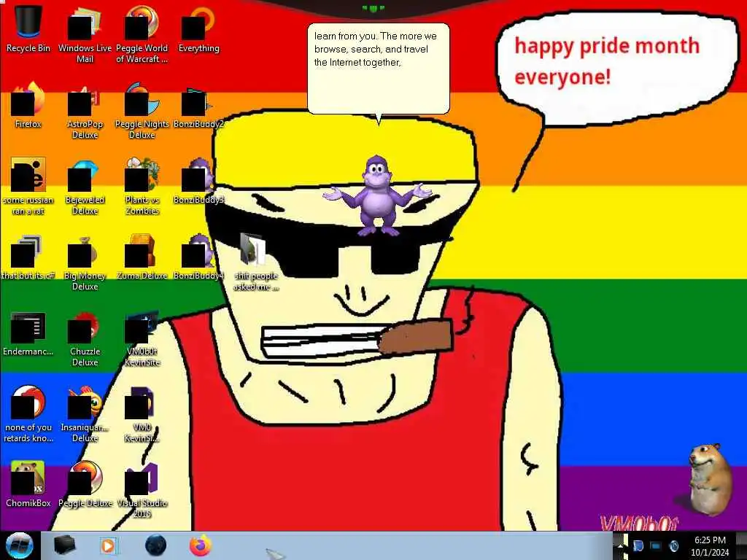The height and width of the screenshot is (560, 747).
Task: Click the Bejeweled Deluxe desktop shortcut
Action: coord(85,186)
